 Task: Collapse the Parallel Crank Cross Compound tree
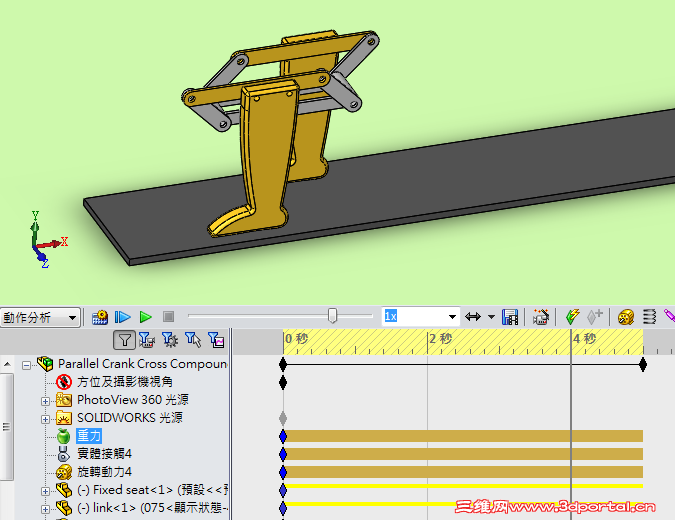pyautogui.click(x=27, y=365)
